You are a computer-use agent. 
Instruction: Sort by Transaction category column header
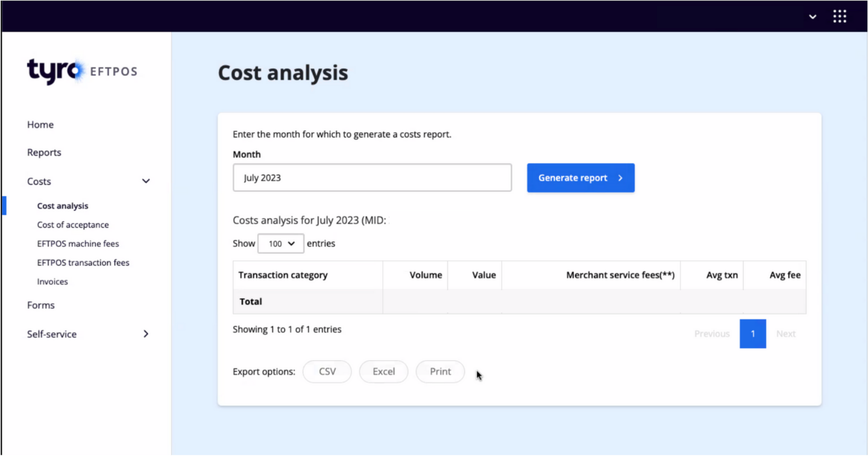(283, 275)
